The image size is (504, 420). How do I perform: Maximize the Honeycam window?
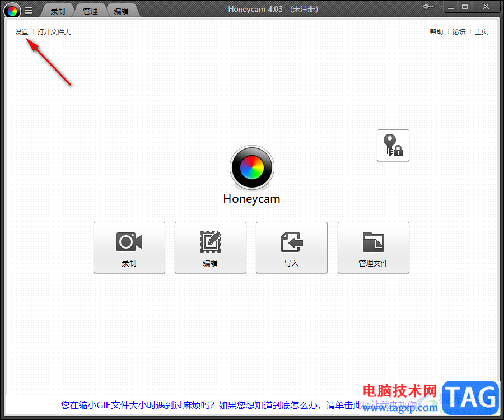[x=465, y=7]
